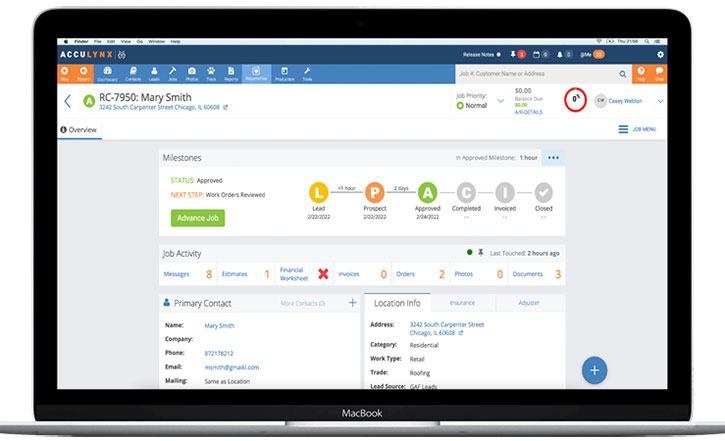This screenshot has width=725, height=441.
Task: Switch to the Adjuster tab
Action: 530,302
